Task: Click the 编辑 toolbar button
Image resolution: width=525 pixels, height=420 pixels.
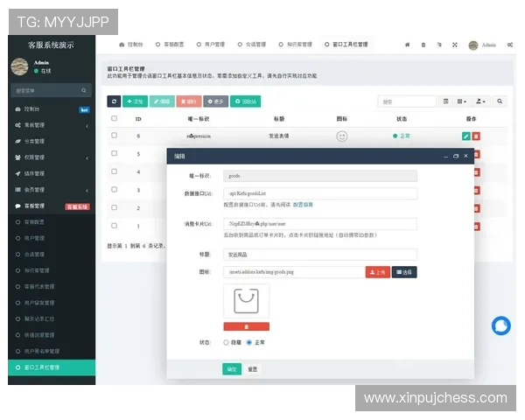Action: click(162, 101)
